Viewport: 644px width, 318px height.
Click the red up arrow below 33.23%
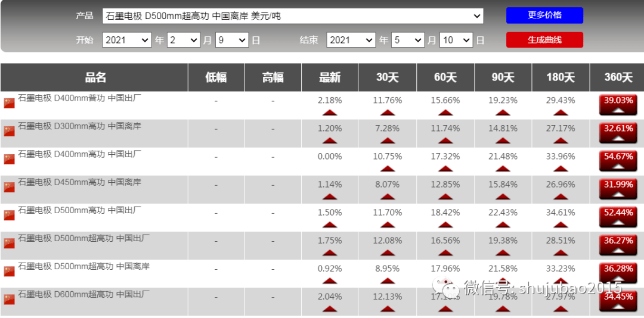pos(561,280)
